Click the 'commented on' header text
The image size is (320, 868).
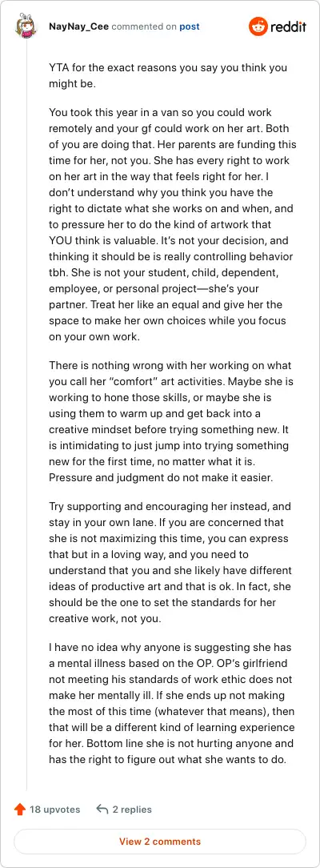point(144,26)
